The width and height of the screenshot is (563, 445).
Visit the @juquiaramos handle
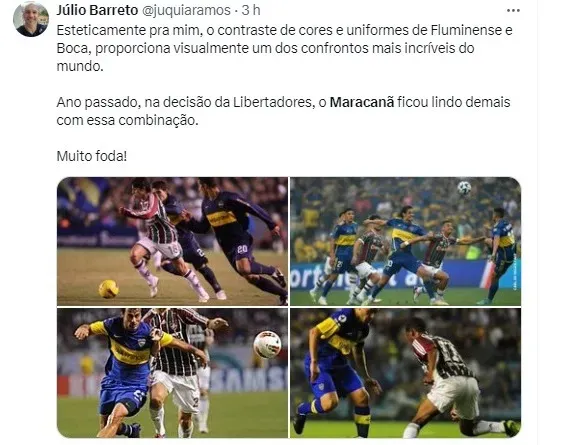pos(186,10)
